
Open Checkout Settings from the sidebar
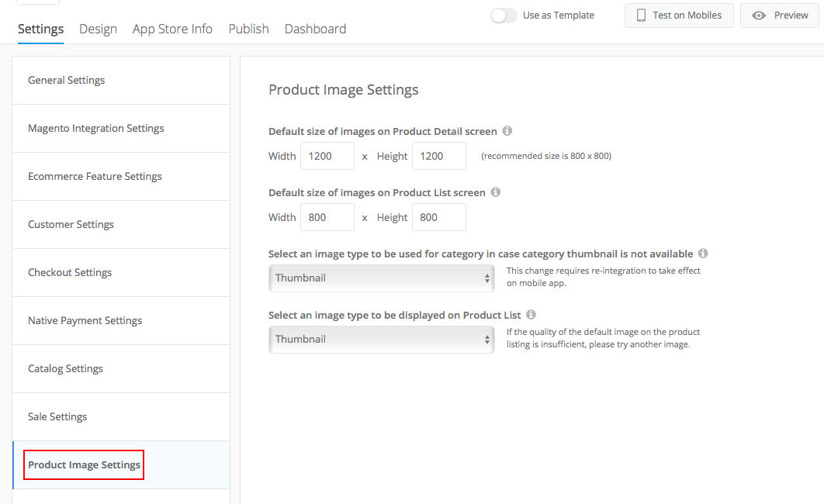point(70,273)
